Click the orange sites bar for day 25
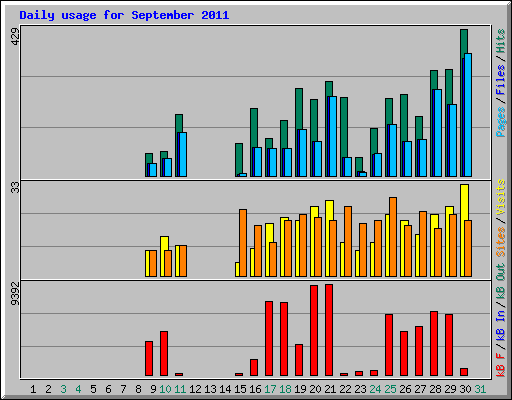512x400 pixels. click(x=393, y=237)
